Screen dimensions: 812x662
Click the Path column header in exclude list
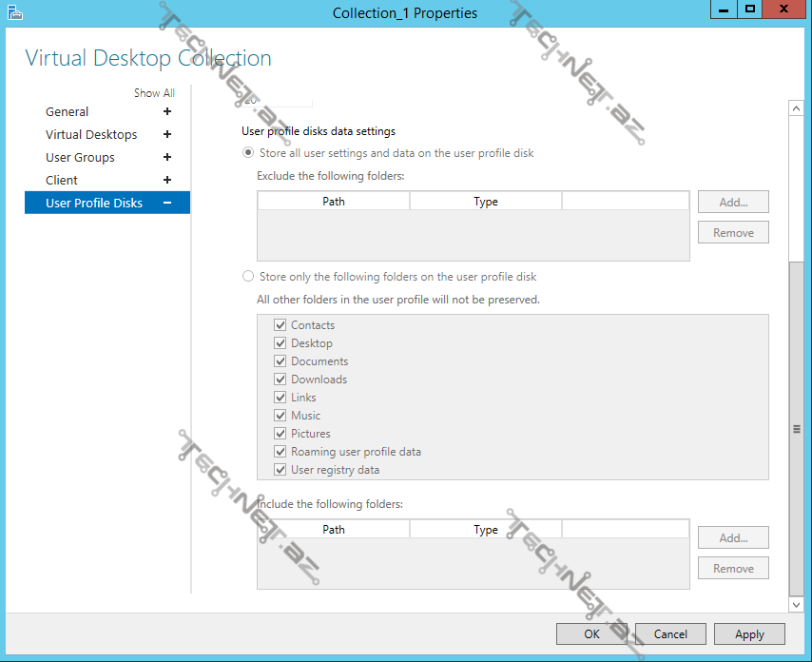click(334, 202)
